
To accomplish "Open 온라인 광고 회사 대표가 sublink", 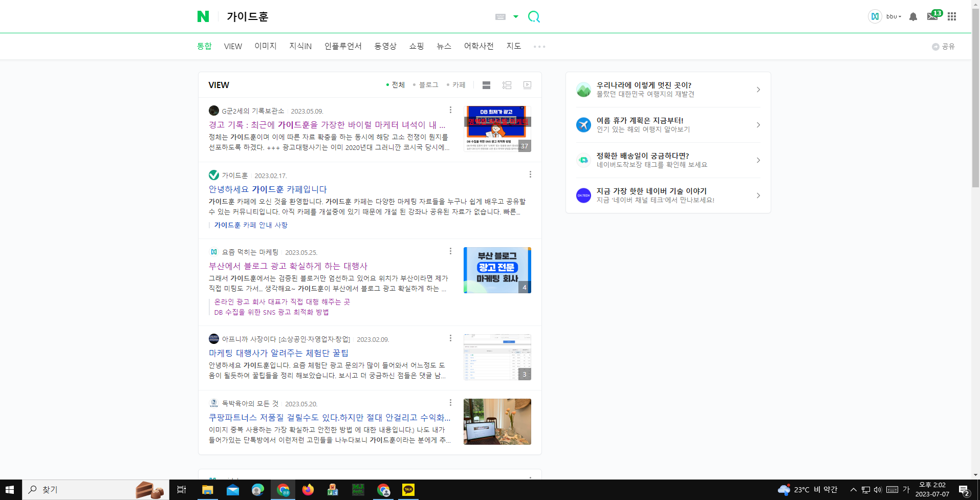I will click(x=282, y=302).
